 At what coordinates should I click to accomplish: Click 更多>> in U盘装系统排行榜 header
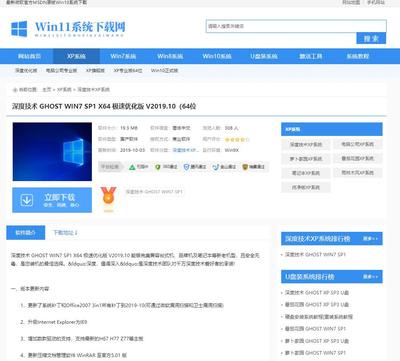pyautogui.click(x=370, y=277)
